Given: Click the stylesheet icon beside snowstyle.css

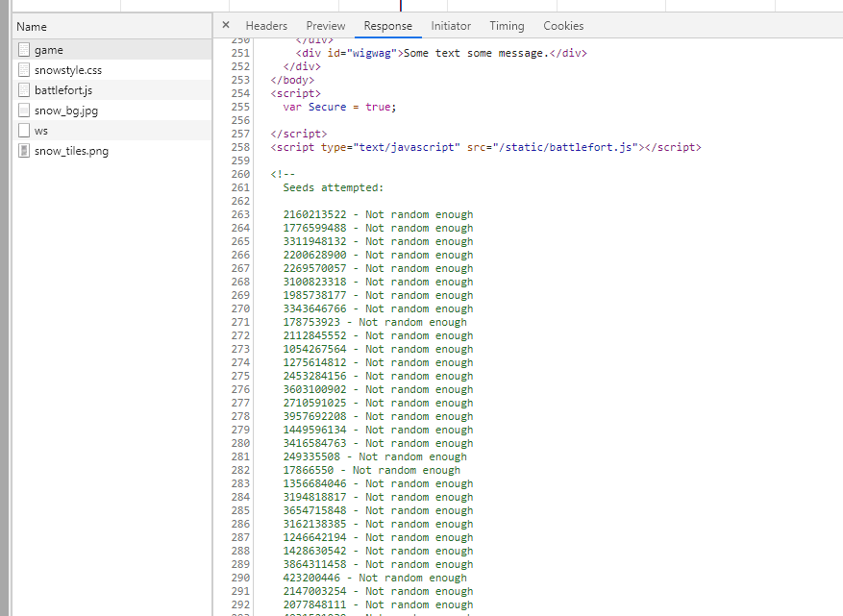Looking at the screenshot, I should [24, 70].
